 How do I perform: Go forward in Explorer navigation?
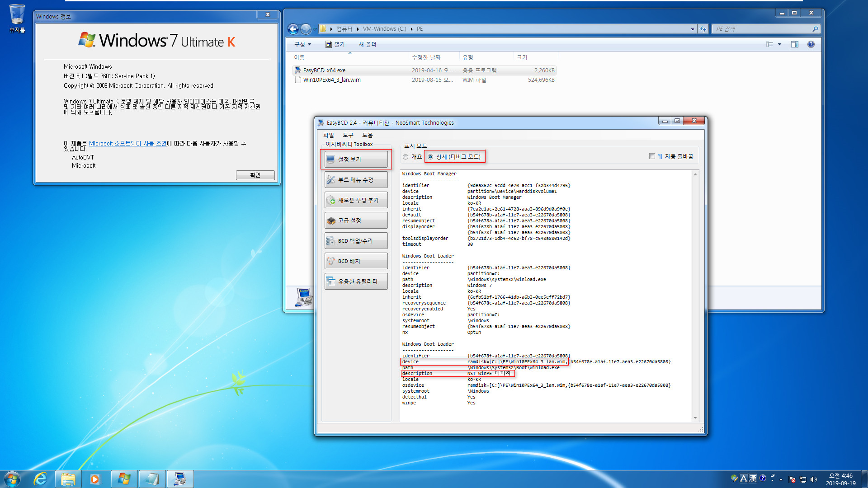click(306, 29)
